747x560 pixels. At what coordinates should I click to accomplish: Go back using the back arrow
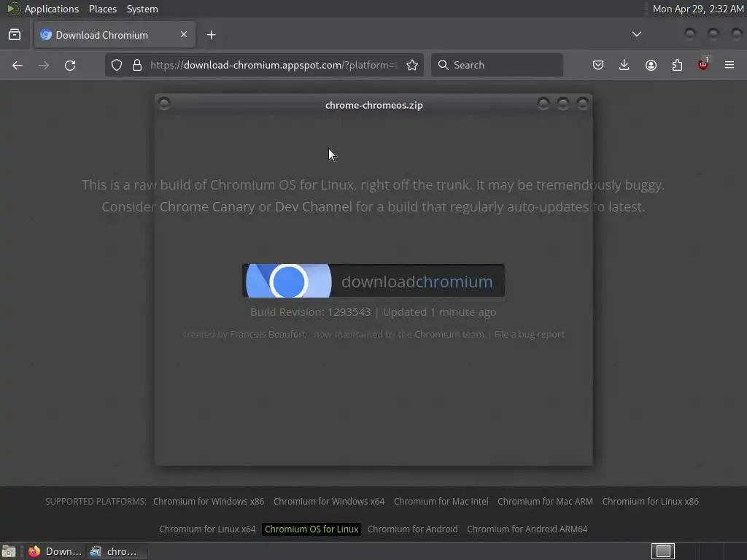18,65
